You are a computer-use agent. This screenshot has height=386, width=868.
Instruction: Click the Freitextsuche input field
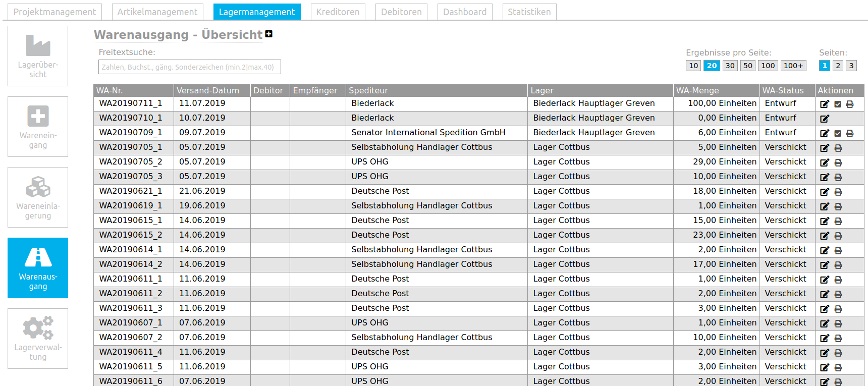(x=190, y=67)
